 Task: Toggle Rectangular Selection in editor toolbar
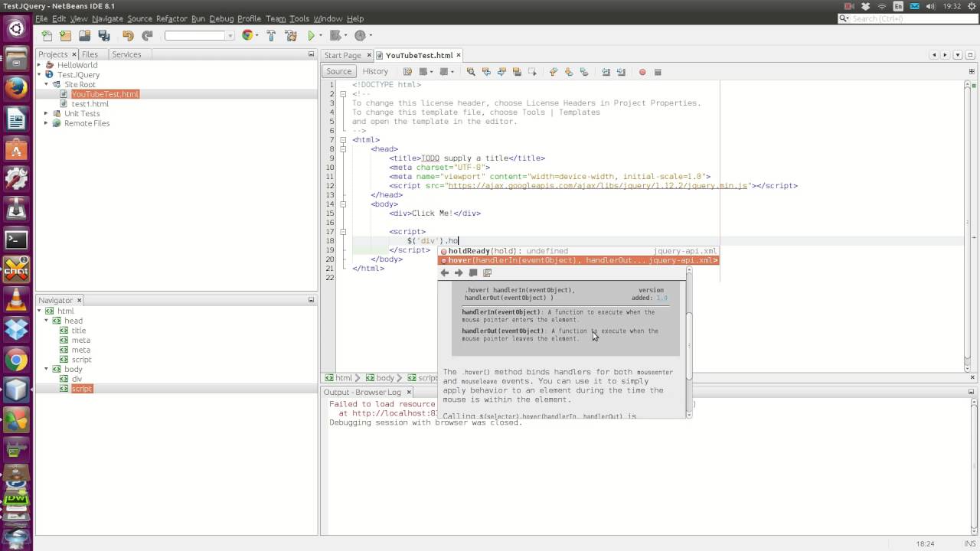click(x=532, y=72)
